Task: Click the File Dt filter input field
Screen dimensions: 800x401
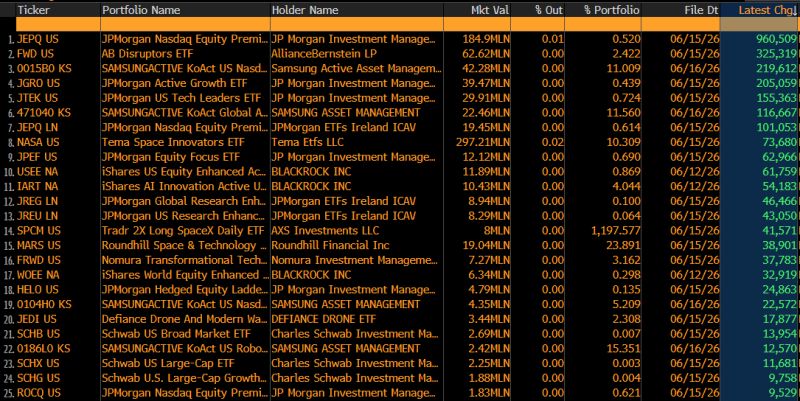Action: pyautogui.click(x=681, y=24)
